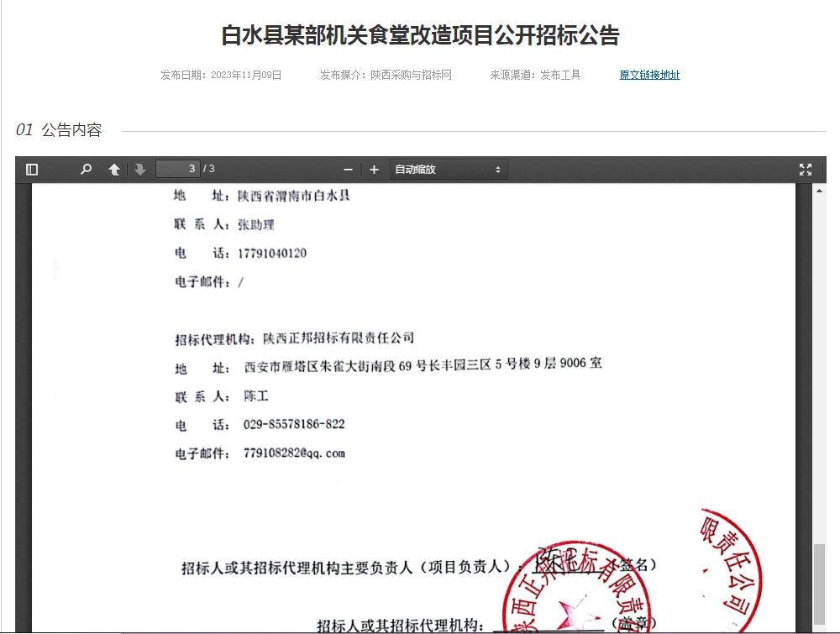Click the contact name 陈工

[x=256, y=396]
